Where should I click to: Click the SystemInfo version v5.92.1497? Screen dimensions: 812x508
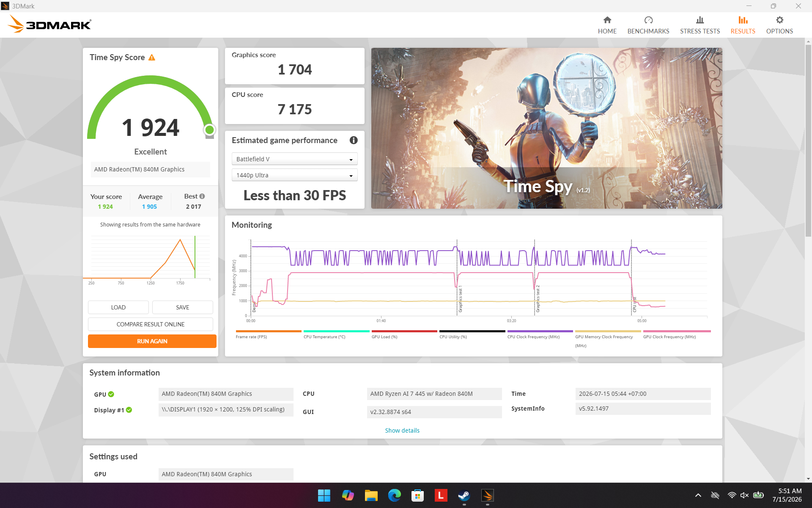click(643, 409)
